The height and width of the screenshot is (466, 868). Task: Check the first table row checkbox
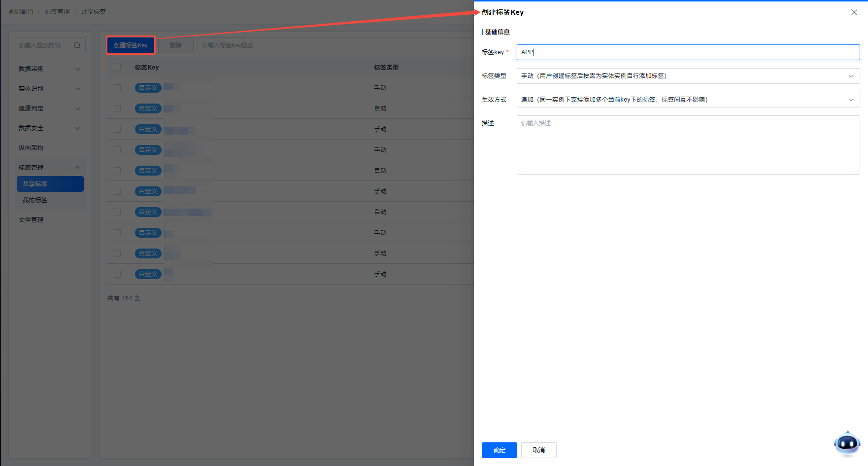click(x=117, y=88)
